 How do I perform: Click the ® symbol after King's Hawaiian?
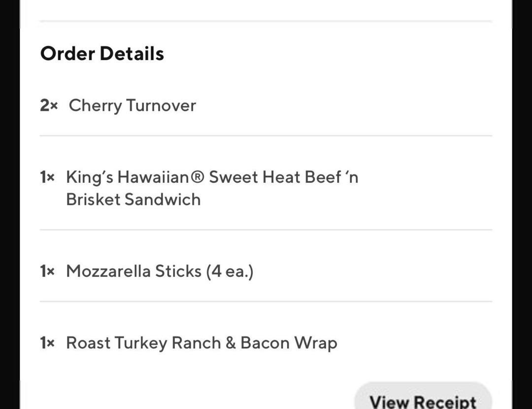[197, 177]
